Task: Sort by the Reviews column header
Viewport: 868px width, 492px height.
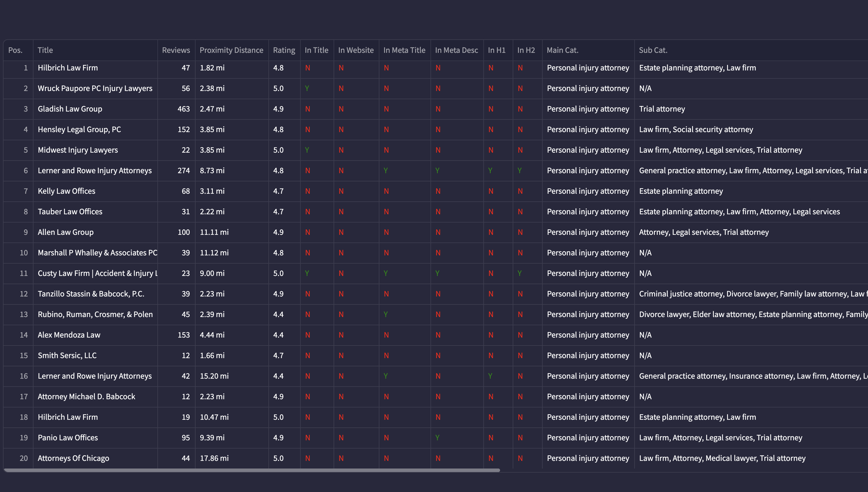Action: pyautogui.click(x=176, y=50)
